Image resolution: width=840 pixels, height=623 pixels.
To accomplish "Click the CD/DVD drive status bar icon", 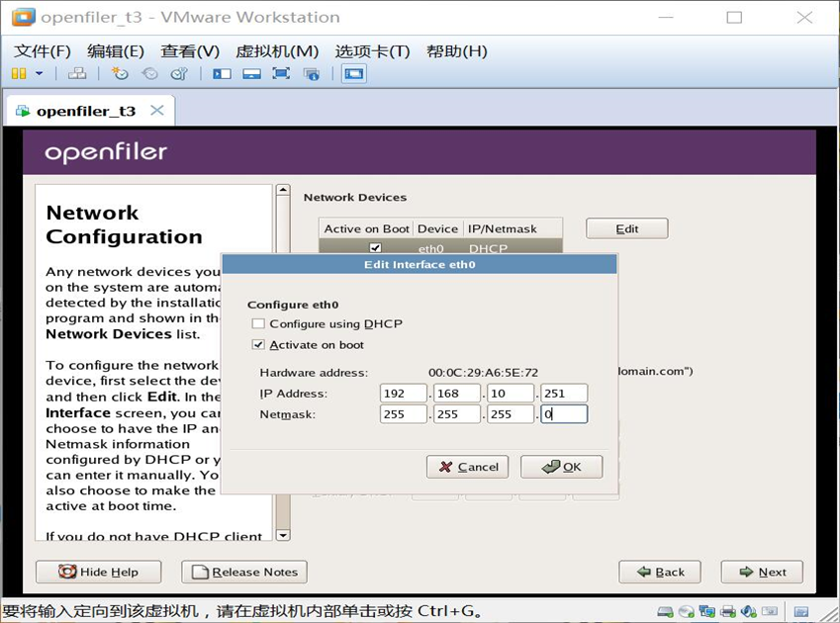I will click(x=687, y=611).
